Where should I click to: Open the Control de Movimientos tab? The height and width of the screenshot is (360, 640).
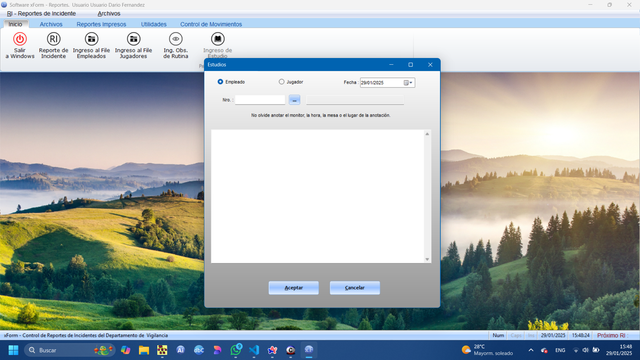point(211,24)
